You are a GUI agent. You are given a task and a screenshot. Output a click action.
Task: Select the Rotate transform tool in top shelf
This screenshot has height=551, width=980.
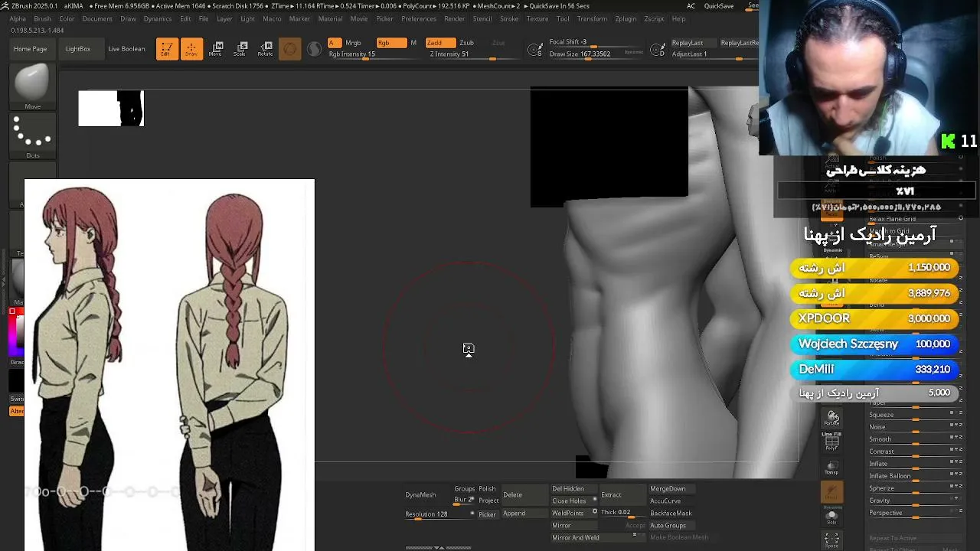(x=266, y=49)
